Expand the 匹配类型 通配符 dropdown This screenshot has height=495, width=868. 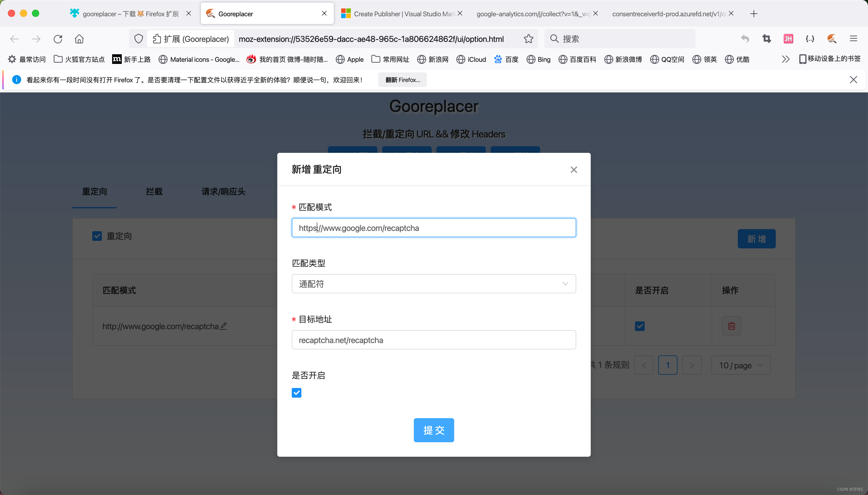click(434, 284)
